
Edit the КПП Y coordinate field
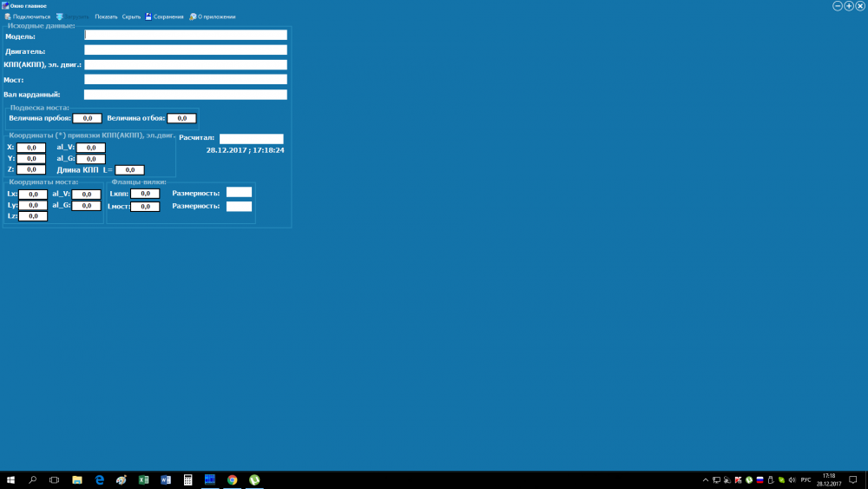[x=31, y=159]
